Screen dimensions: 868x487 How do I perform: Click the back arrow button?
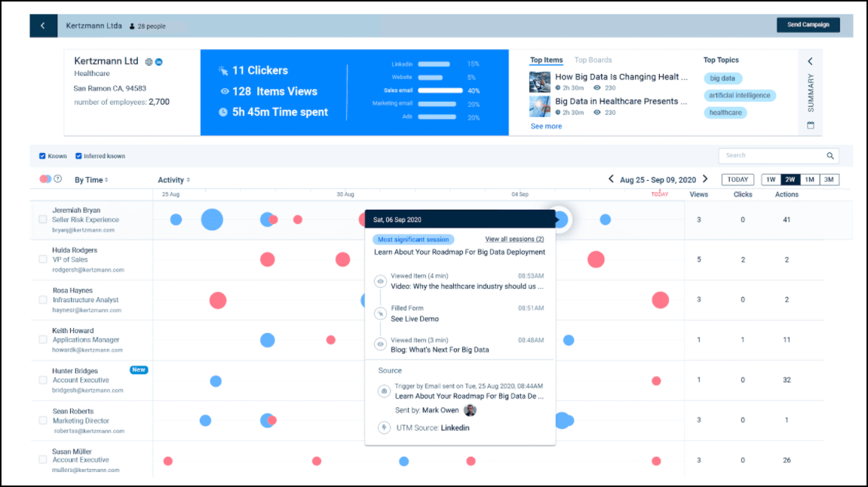(x=43, y=26)
